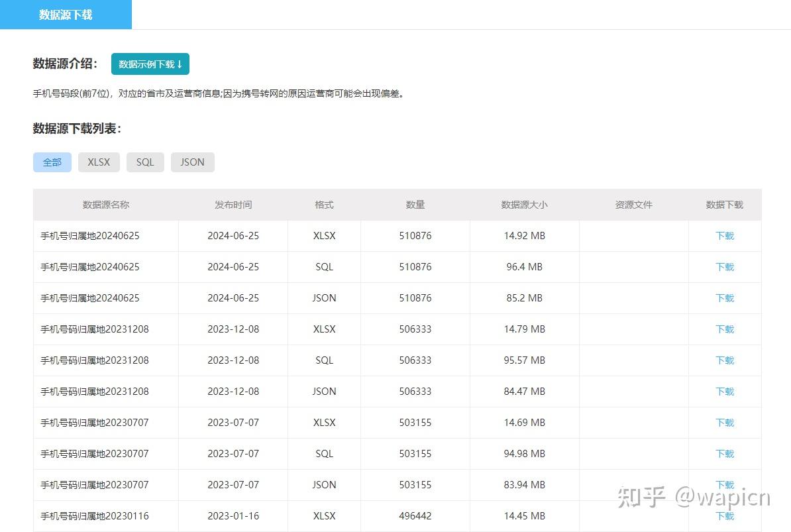Download the 20240625 SQL file (96.4 MB)
Image resolution: width=791 pixels, height=532 pixels.
(x=725, y=267)
